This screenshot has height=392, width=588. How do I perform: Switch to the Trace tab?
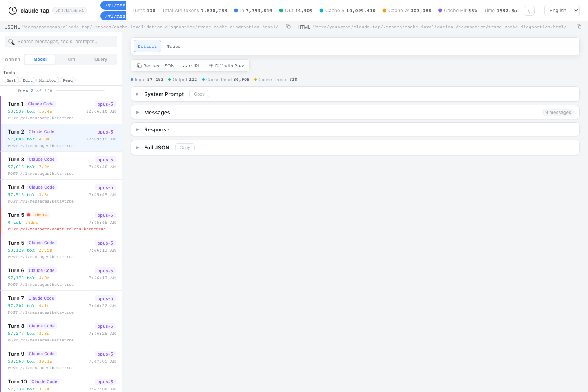174,47
